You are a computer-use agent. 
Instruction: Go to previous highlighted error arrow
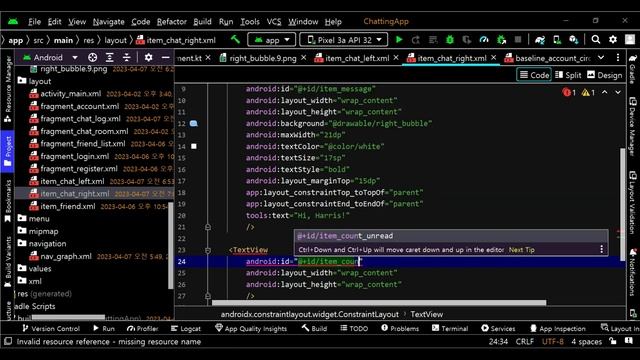[604, 93]
